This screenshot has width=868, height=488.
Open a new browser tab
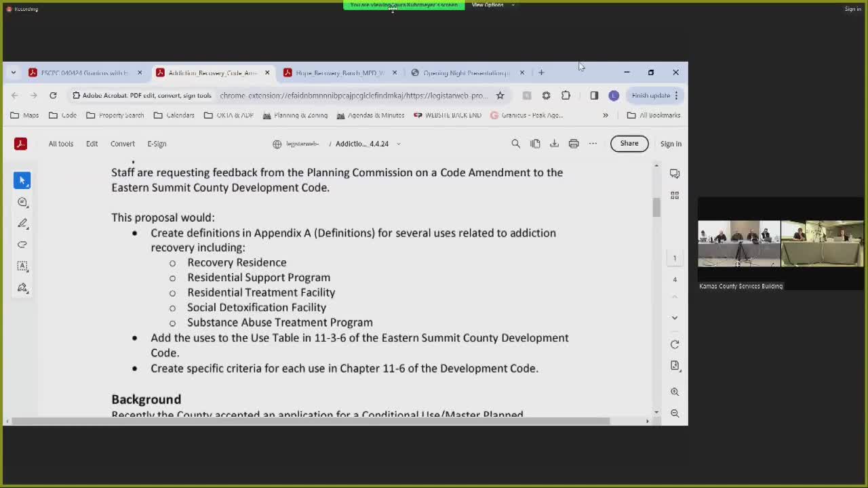click(541, 73)
